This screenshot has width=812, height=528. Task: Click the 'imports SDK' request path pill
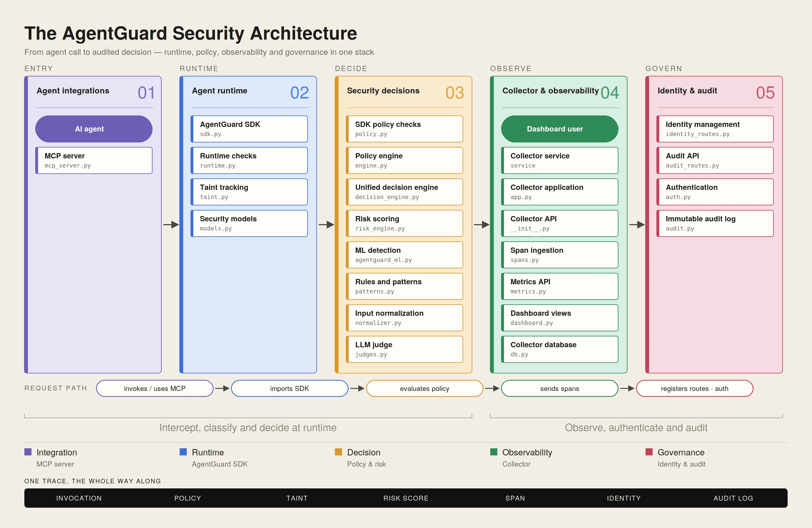click(290, 388)
